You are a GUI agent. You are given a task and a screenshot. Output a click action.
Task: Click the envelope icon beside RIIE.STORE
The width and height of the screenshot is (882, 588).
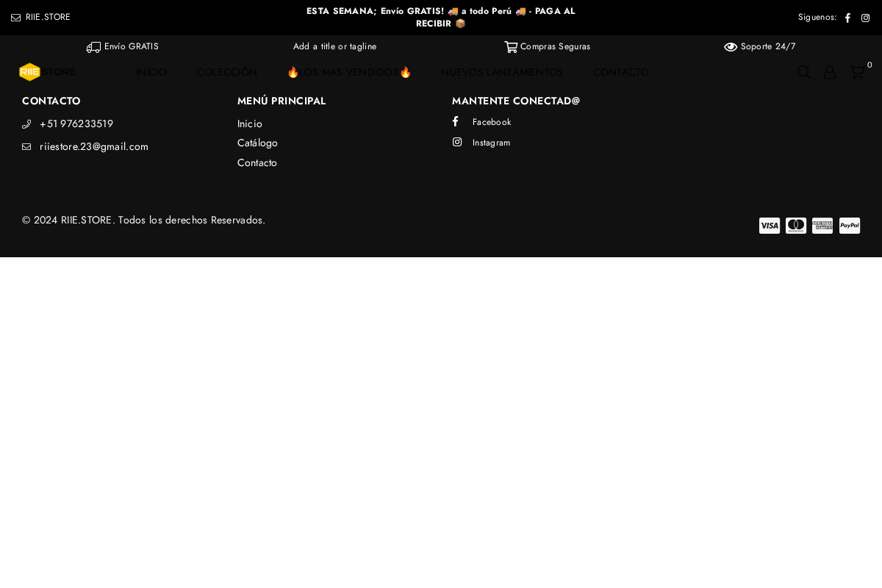pyautogui.click(x=17, y=17)
